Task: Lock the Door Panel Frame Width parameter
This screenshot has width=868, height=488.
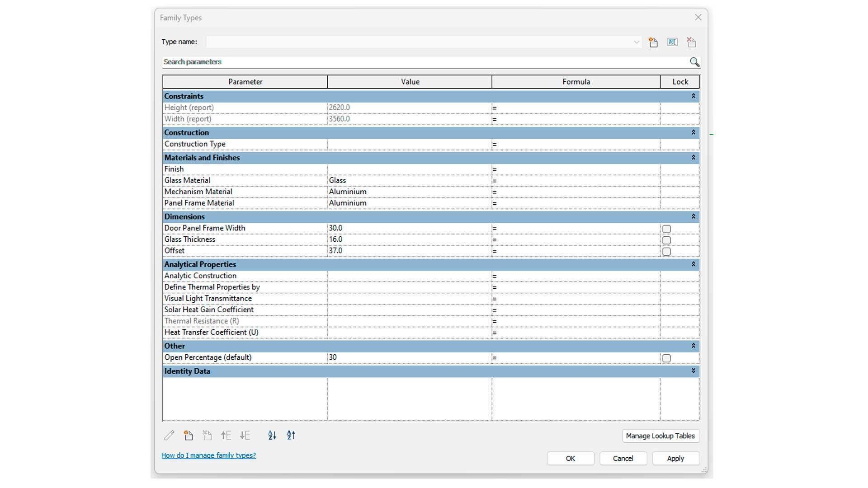Action: [666, 229]
